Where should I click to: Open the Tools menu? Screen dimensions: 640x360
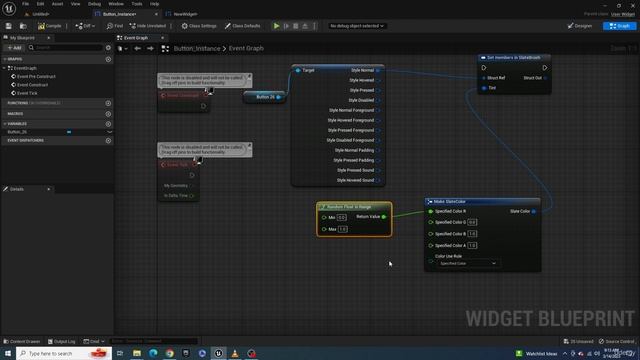click(x=137, y=4)
